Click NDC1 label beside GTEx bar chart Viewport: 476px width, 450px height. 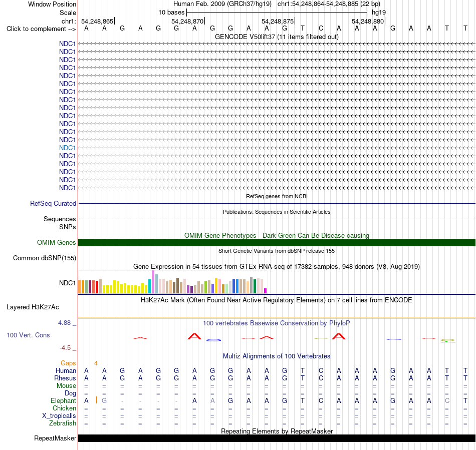[68, 283]
